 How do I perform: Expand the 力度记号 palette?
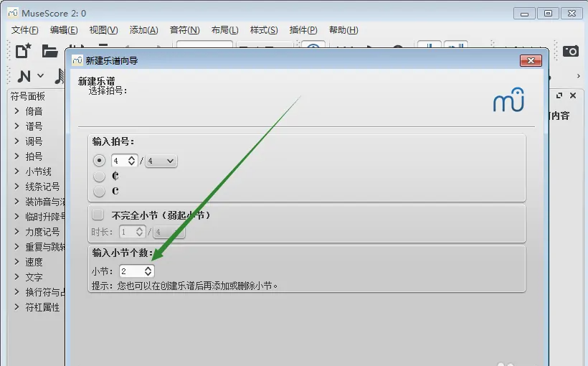point(16,232)
